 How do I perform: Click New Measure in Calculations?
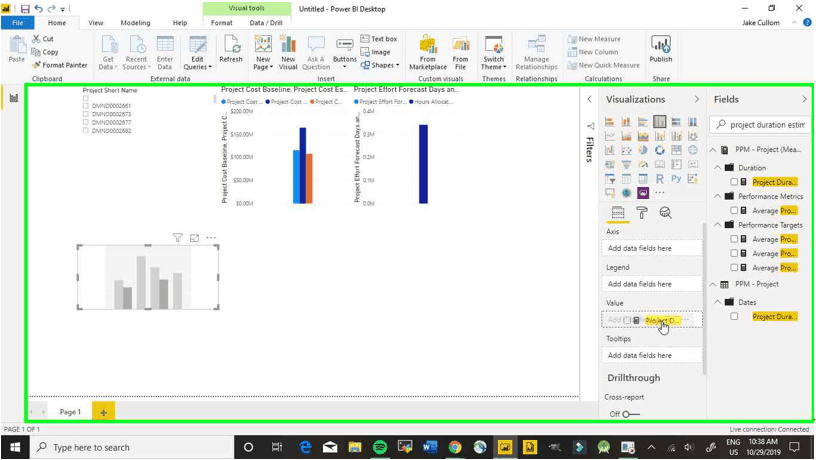pos(594,39)
